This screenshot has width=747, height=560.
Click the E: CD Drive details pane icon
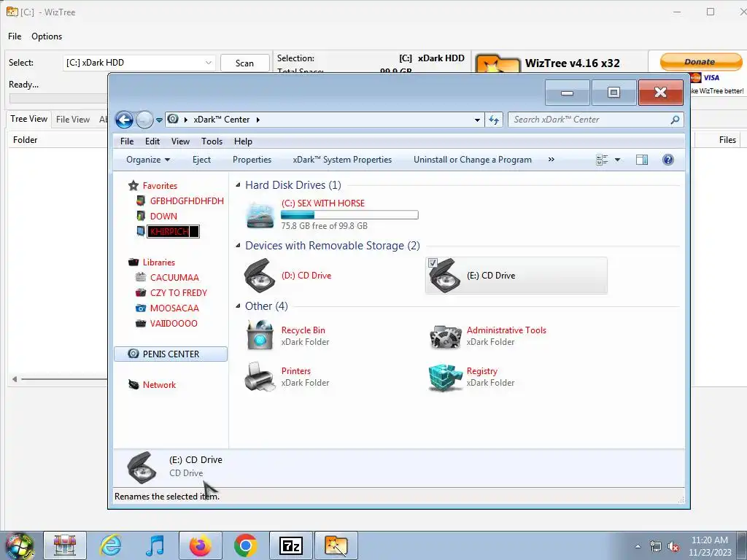click(142, 467)
